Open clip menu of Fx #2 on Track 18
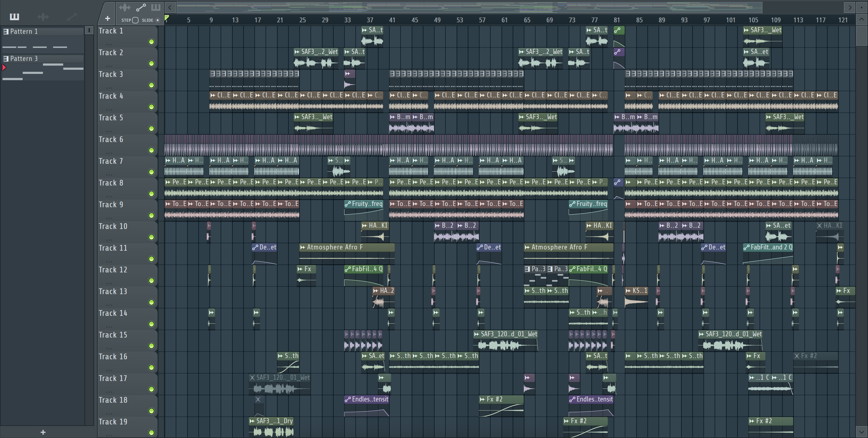The width and height of the screenshot is (868, 438). tap(482, 399)
